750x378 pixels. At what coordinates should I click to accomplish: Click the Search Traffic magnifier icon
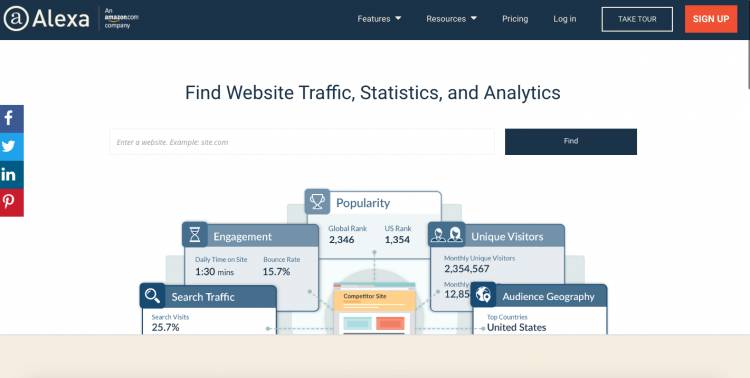(x=152, y=296)
